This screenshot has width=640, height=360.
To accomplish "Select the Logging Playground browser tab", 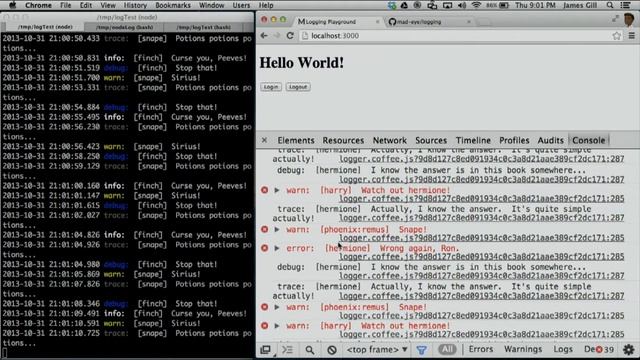I will [x=338, y=22].
